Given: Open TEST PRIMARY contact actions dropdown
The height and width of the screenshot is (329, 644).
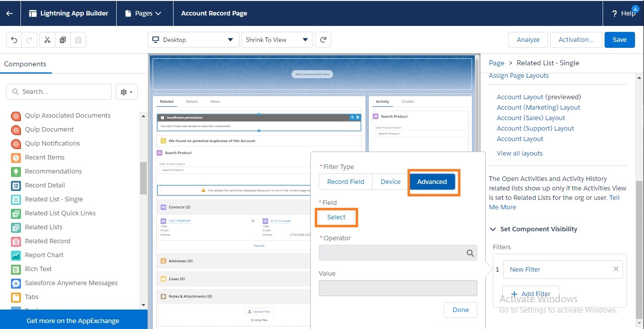Looking at the screenshot, I should click(x=253, y=221).
